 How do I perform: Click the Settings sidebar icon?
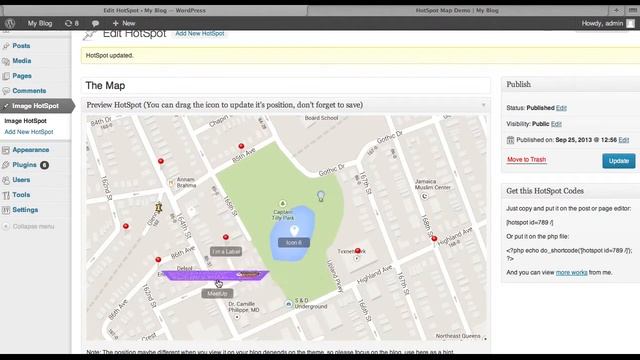pos(6,210)
